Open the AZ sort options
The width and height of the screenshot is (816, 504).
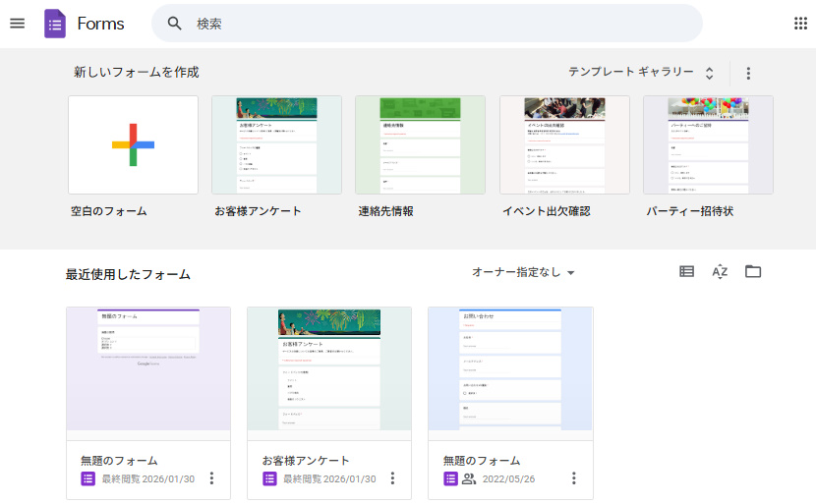tap(720, 272)
